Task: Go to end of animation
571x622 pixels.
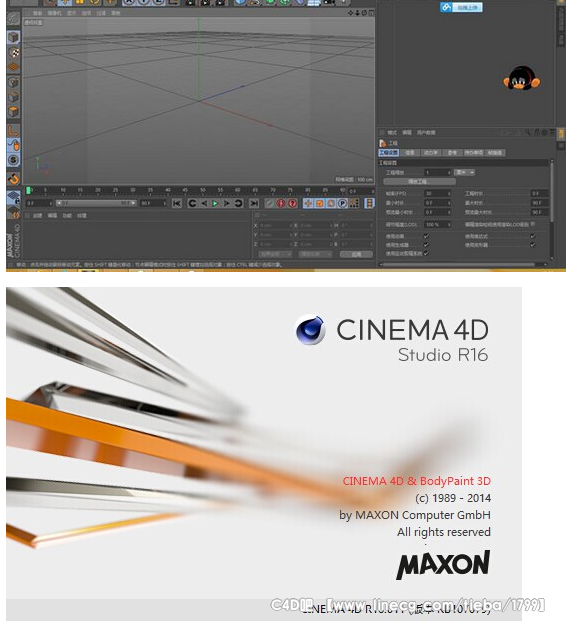Action: tap(254, 203)
